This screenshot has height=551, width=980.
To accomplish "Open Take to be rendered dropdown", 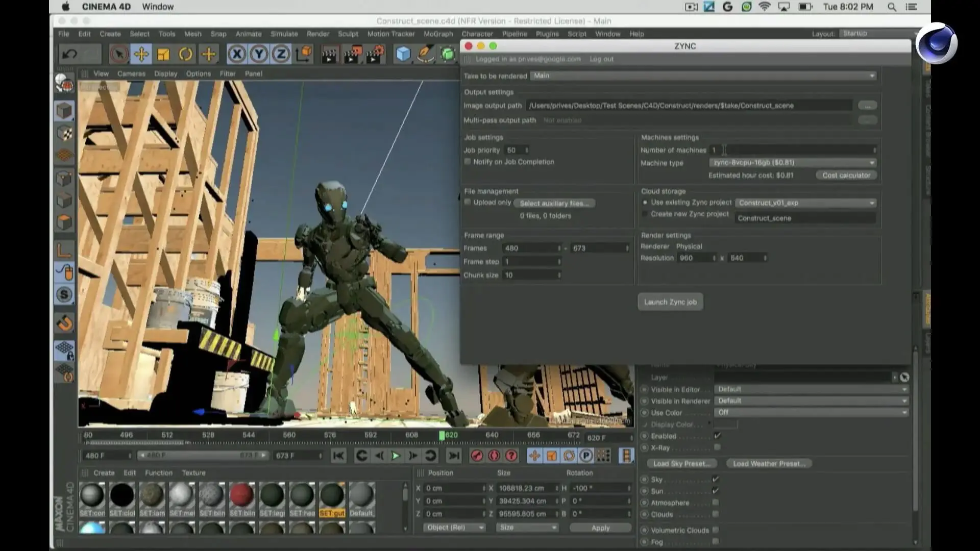I will tap(703, 76).
